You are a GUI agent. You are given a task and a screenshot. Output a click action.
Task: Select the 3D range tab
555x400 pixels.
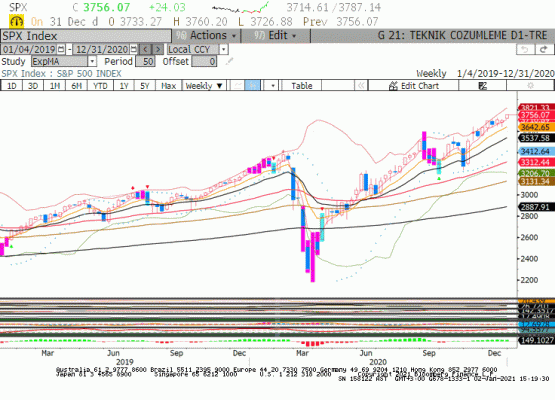coord(33,86)
